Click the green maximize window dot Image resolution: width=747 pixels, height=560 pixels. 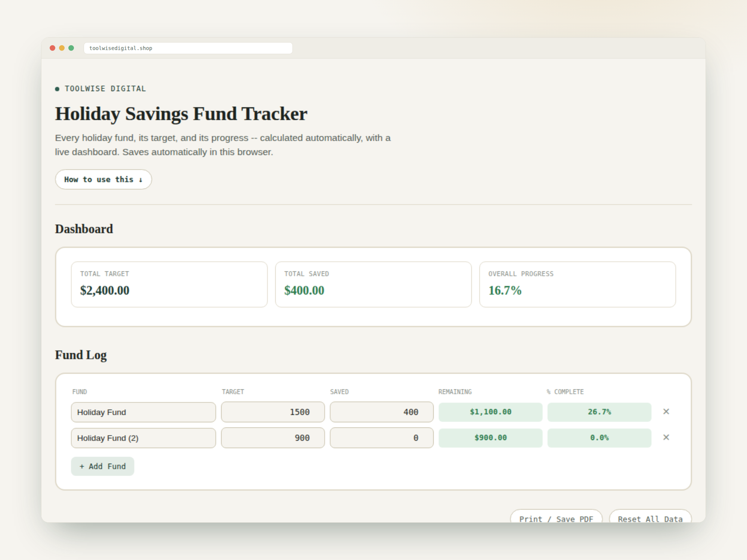(x=71, y=48)
